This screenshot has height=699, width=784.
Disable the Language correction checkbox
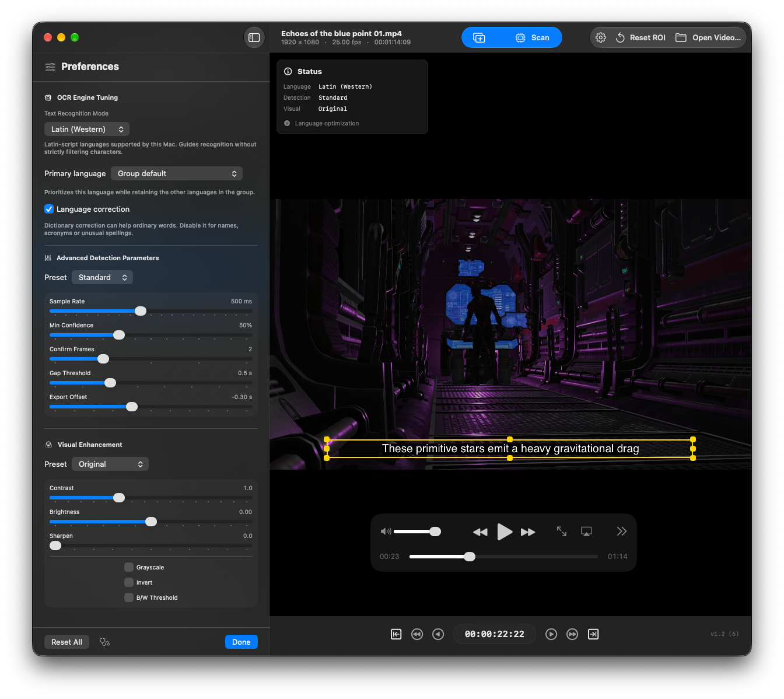(x=49, y=209)
